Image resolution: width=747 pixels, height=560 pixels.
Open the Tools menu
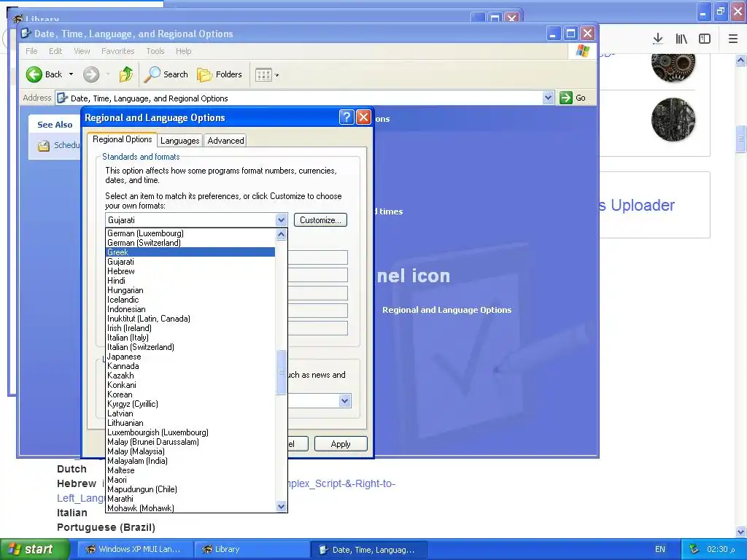(155, 51)
